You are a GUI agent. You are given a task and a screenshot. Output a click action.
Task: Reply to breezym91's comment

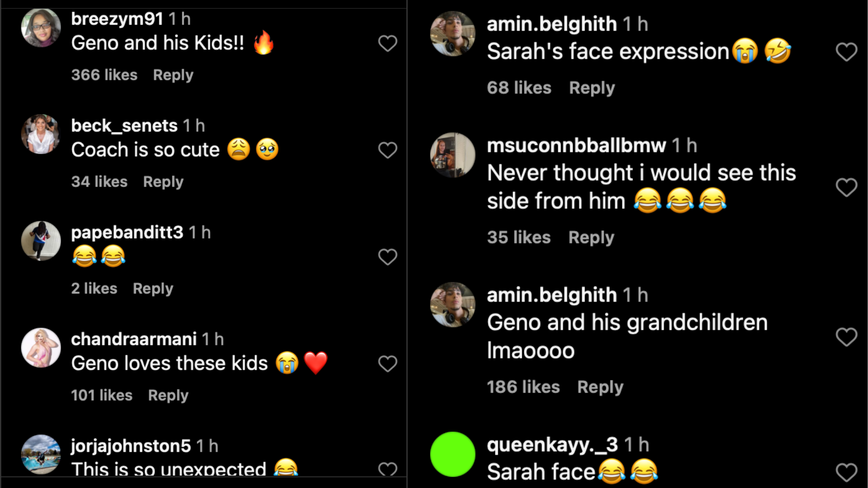[x=173, y=75]
